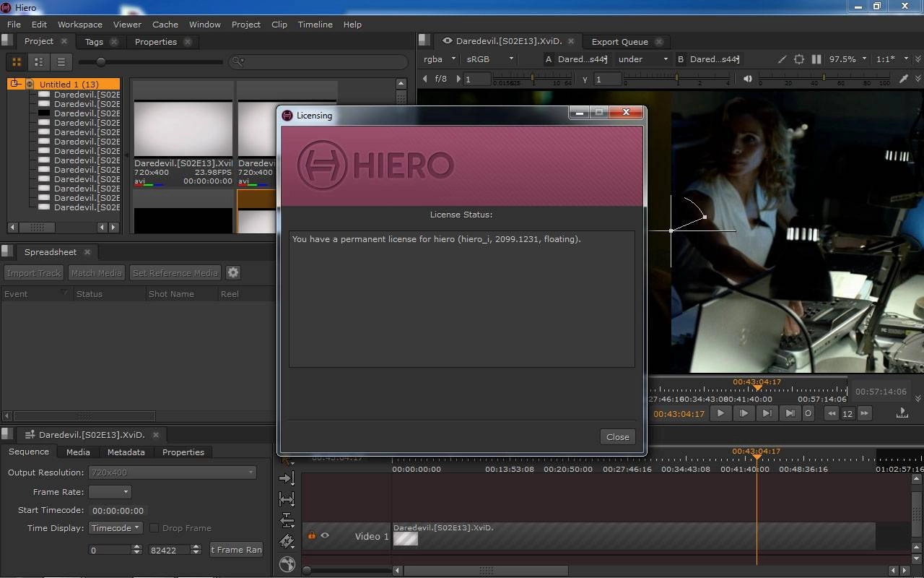Image resolution: width=924 pixels, height=578 pixels.
Task: Switch to the Tags tab
Action: (x=94, y=42)
